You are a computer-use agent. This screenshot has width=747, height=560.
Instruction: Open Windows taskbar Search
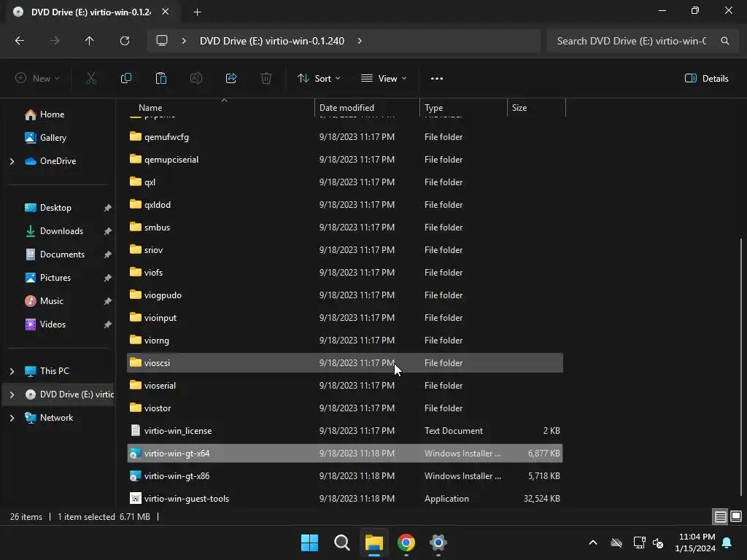coord(342,542)
